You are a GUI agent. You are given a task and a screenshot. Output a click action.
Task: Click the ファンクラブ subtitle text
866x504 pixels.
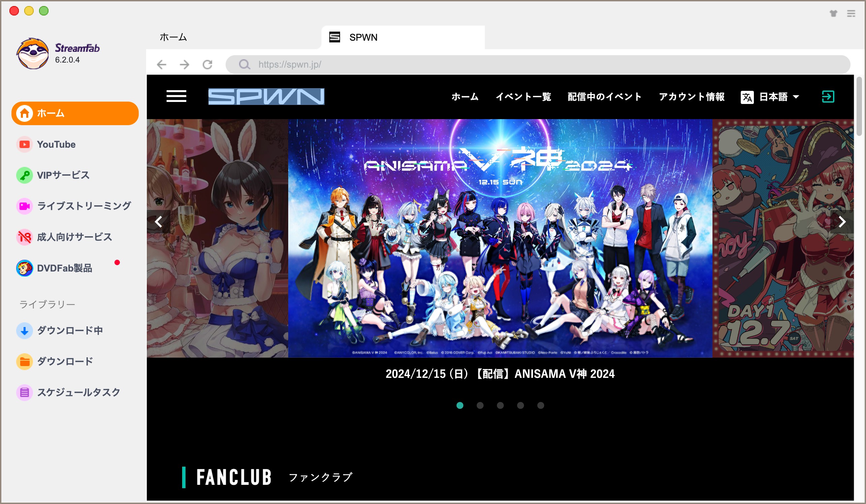pyautogui.click(x=320, y=477)
